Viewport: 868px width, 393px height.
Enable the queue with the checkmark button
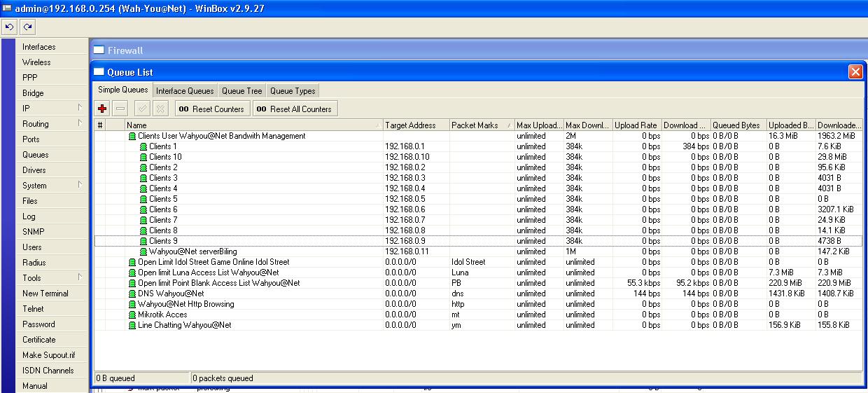142,109
